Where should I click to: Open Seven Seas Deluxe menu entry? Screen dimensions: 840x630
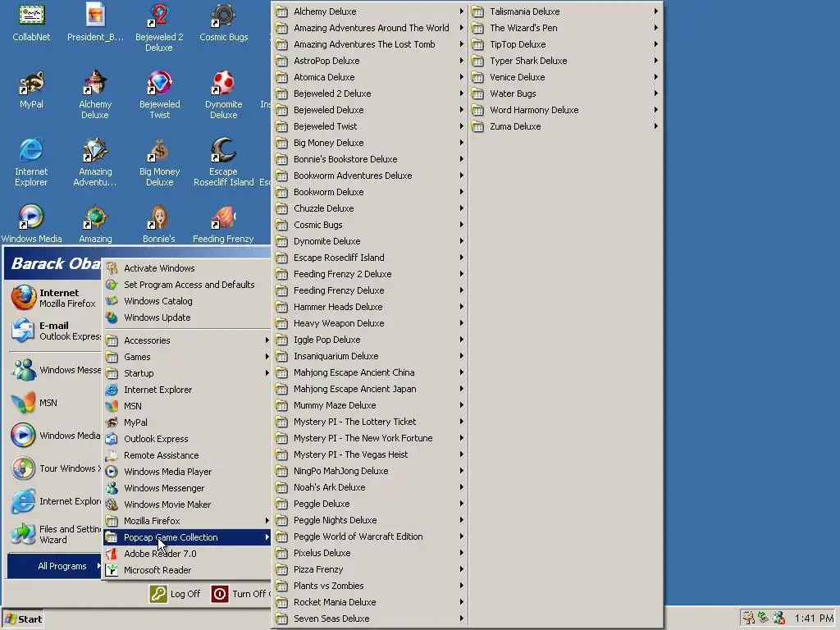[370, 619]
